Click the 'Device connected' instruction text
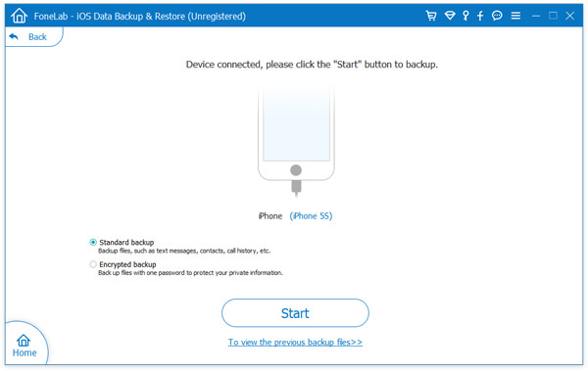 (x=312, y=65)
